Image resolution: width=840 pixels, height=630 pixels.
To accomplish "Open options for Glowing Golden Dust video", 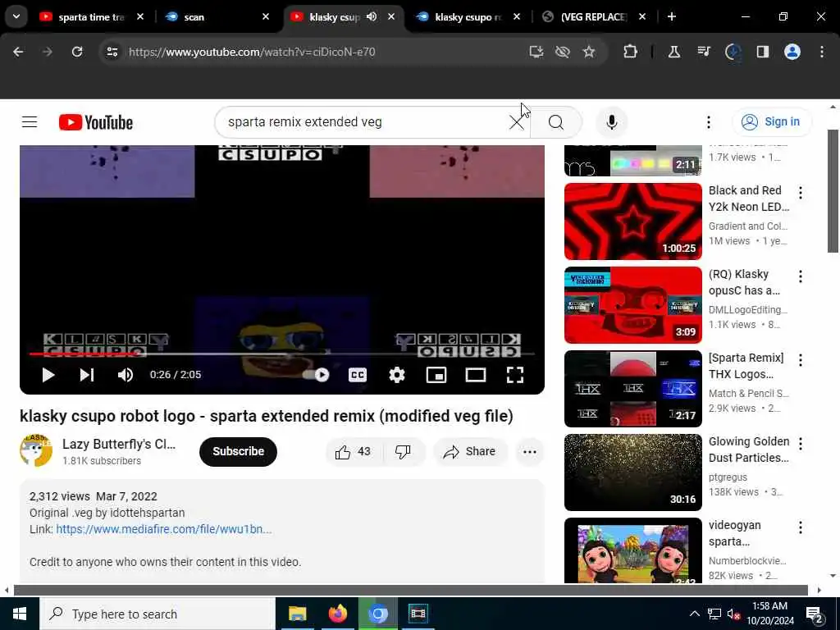I will pos(801,444).
